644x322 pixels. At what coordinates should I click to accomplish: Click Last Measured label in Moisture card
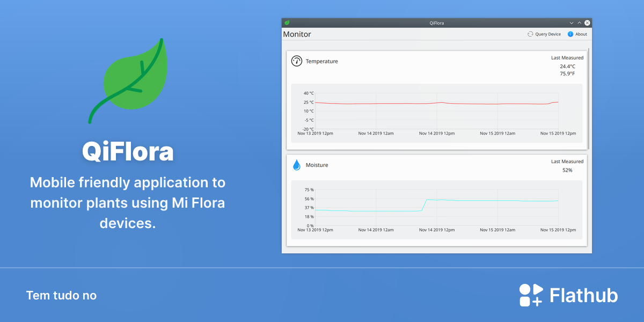pyautogui.click(x=567, y=161)
